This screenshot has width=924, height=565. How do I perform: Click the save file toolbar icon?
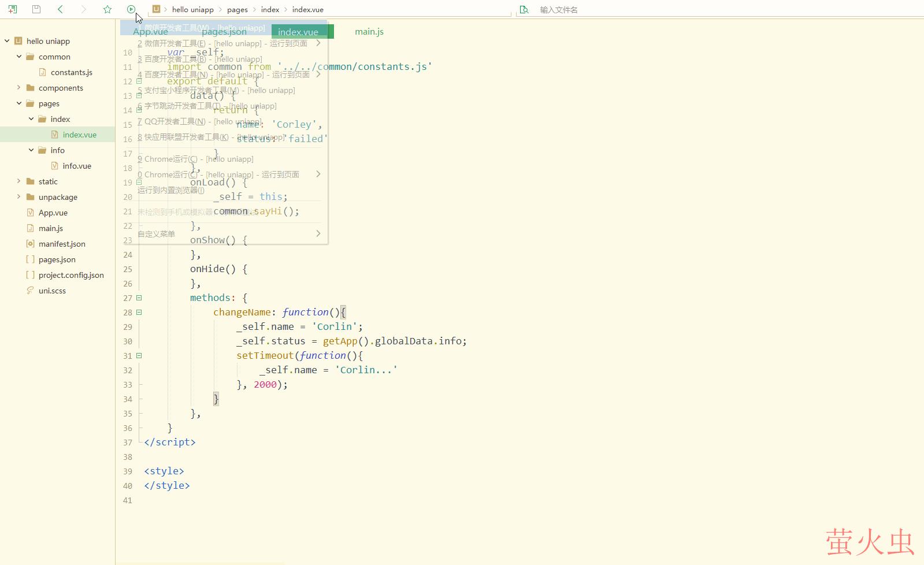[x=36, y=9]
